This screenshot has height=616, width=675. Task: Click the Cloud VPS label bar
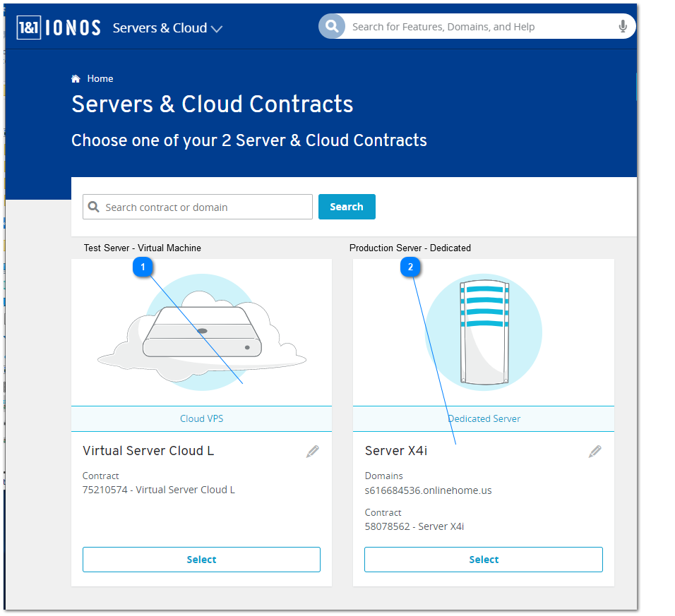(x=201, y=418)
